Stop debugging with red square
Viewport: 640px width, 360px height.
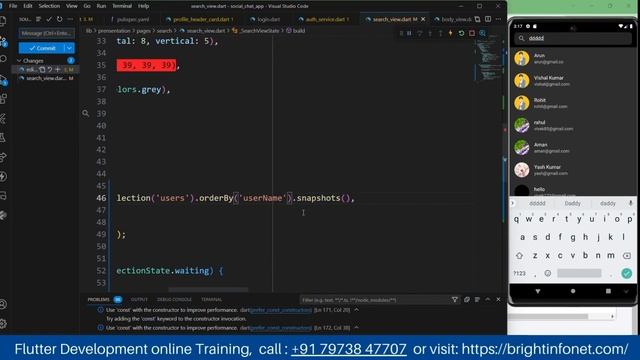click(472, 33)
